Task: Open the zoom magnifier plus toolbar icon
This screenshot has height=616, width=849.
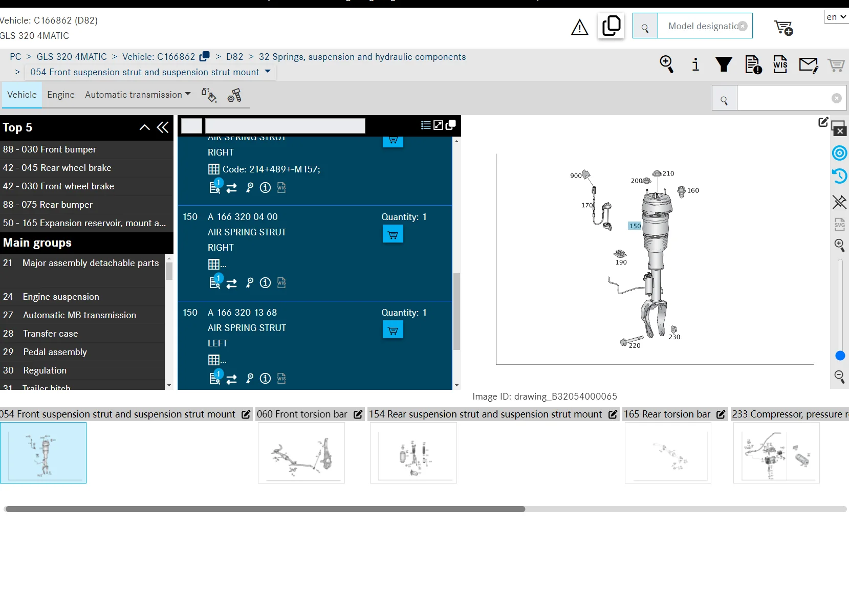Action: [667, 64]
